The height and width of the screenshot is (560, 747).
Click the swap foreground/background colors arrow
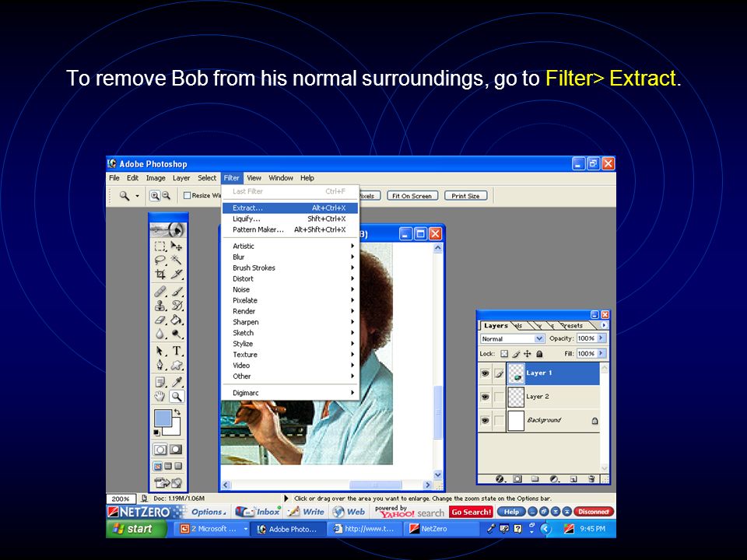(177, 412)
